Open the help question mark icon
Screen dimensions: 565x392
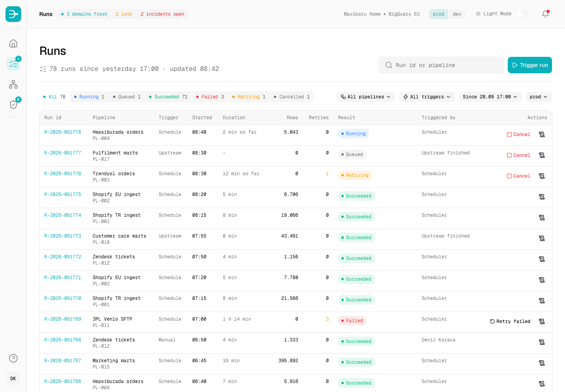tap(13, 358)
